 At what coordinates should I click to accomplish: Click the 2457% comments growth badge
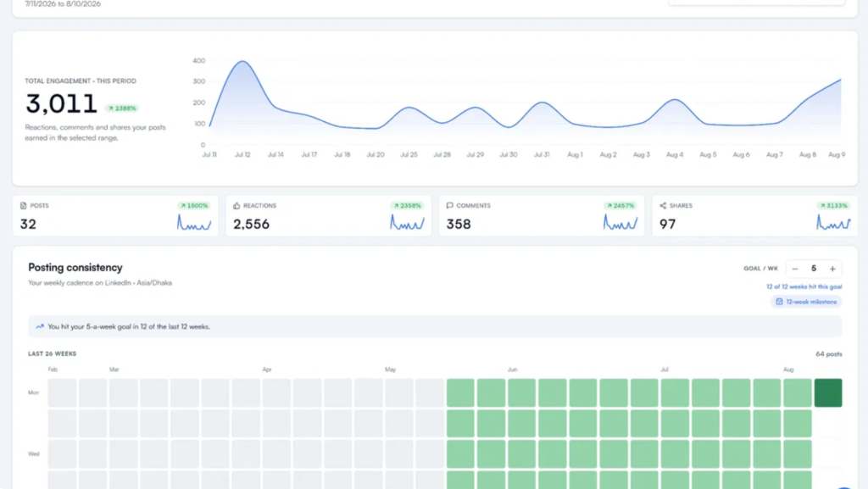pyautogui.click(x=620, y=205)
